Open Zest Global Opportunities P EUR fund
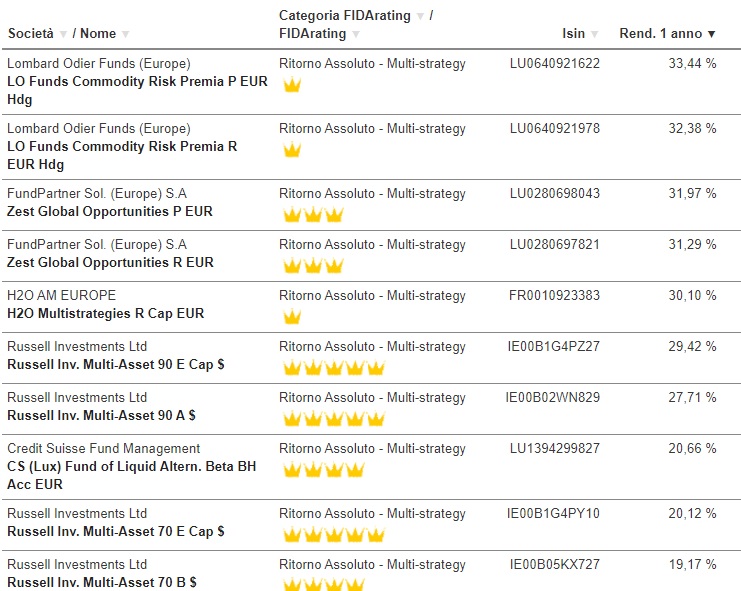The height and width of the screenshot is (591, 741). pos(110,211)
